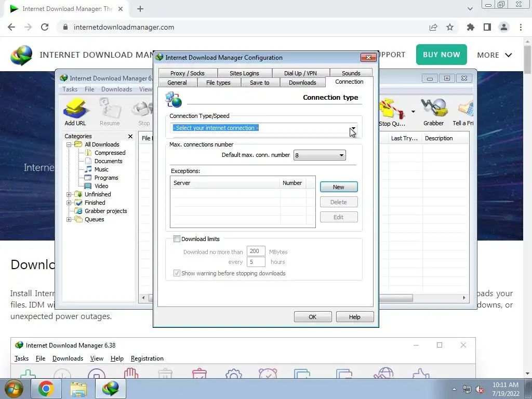
Task: Open Chrome extensions puzzle icon
Action: (x=471, y=27)
